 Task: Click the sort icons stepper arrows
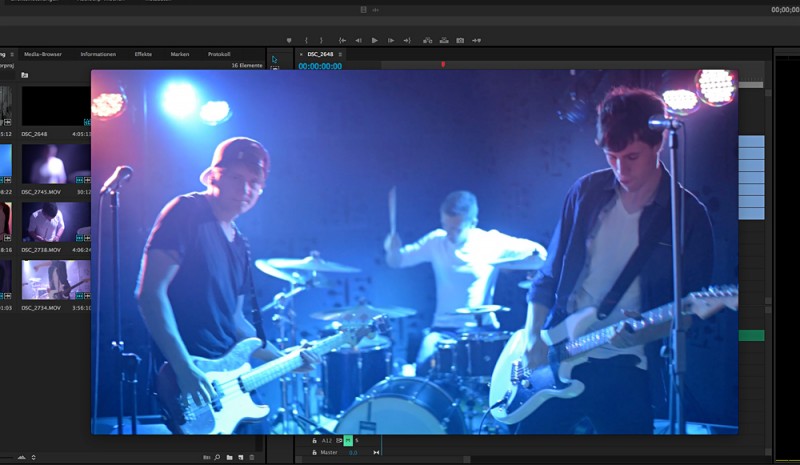click(34, 457)
